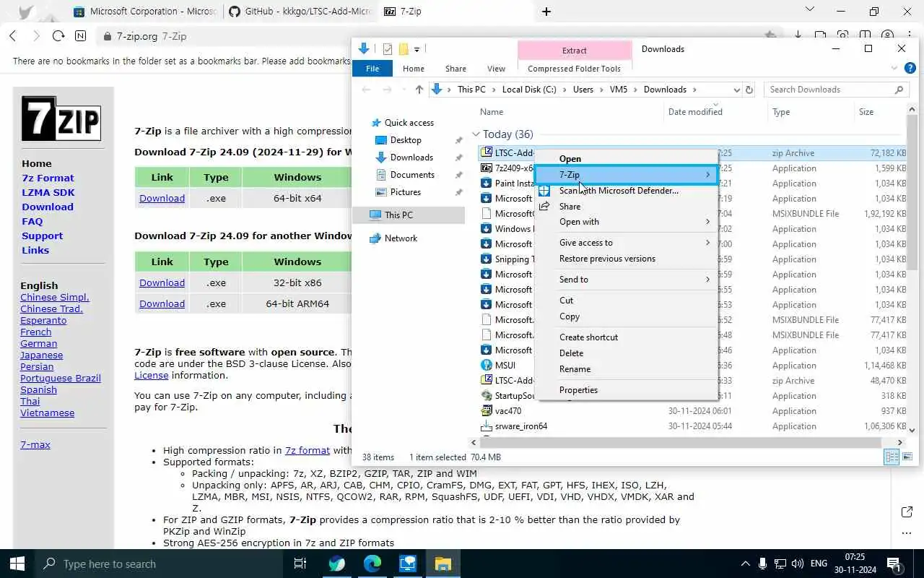This screenshot has height=578, width=924.
Task: Open the Explorer Help icon
Action: click(x=910, y=69)
